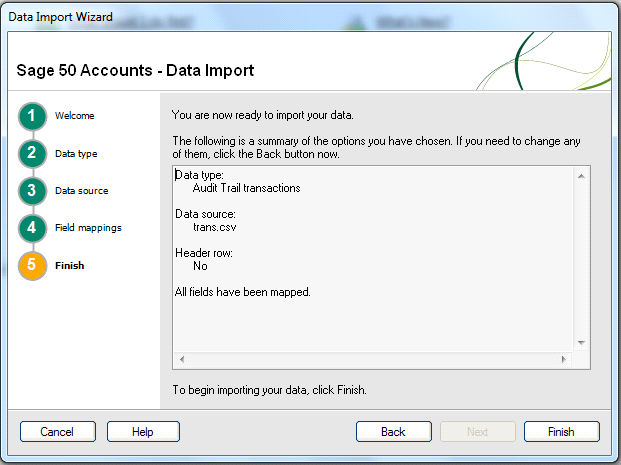This screenshot has width=621, height=465.
Task: Go to the Welcome step label
Action: pyautogui.click(x=75, y=116)
